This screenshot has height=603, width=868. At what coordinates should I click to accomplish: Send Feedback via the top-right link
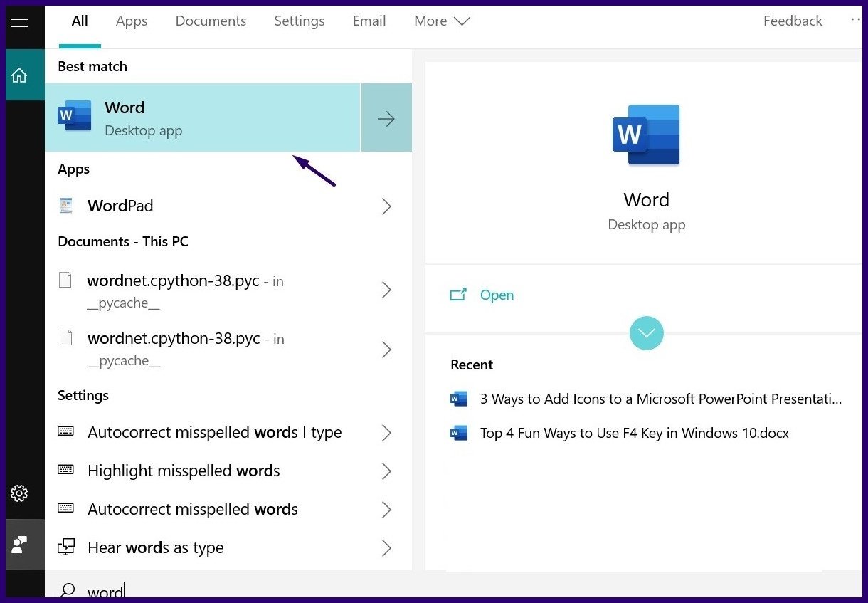[792, 21]
